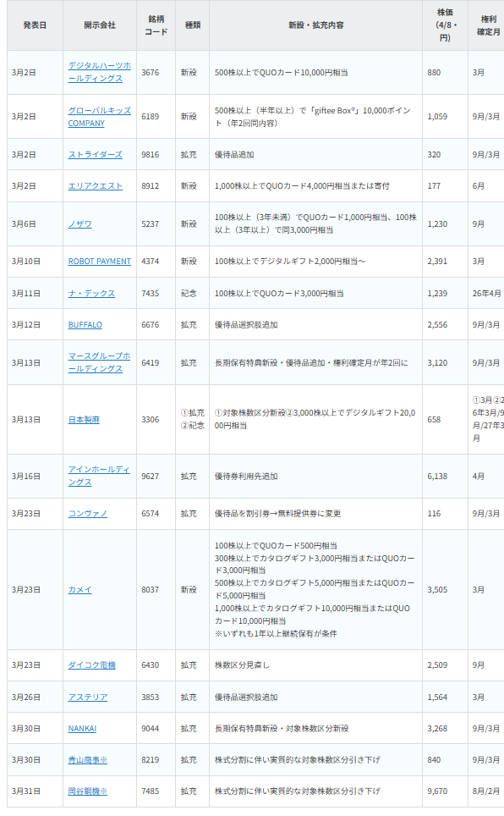This screenshot has height=816, width=504.
Task: Open the 岡谷鋼機※ link
Action: click(87, 791)
